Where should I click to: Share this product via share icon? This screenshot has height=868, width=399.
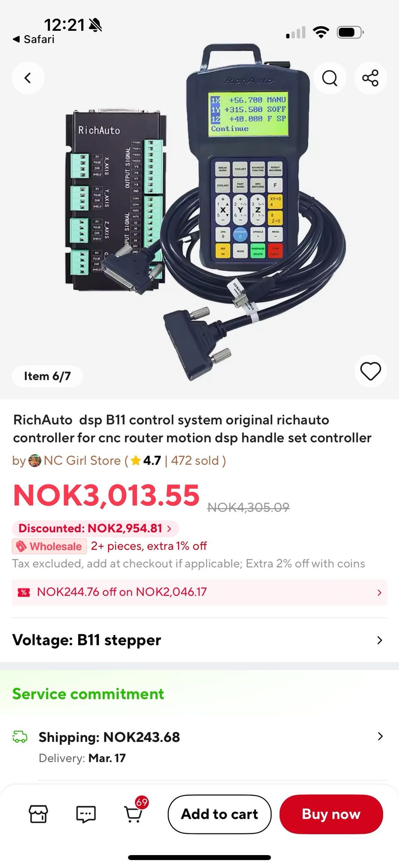pyautogui.click(x=370, y=78)
